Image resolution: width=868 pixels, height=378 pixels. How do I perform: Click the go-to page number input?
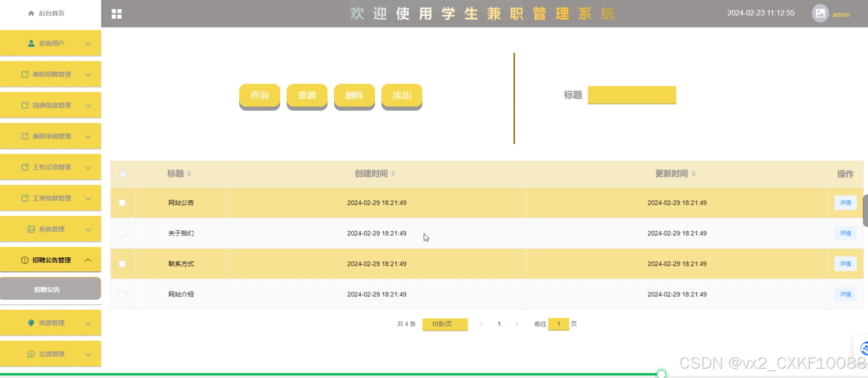tap(558, 324)
